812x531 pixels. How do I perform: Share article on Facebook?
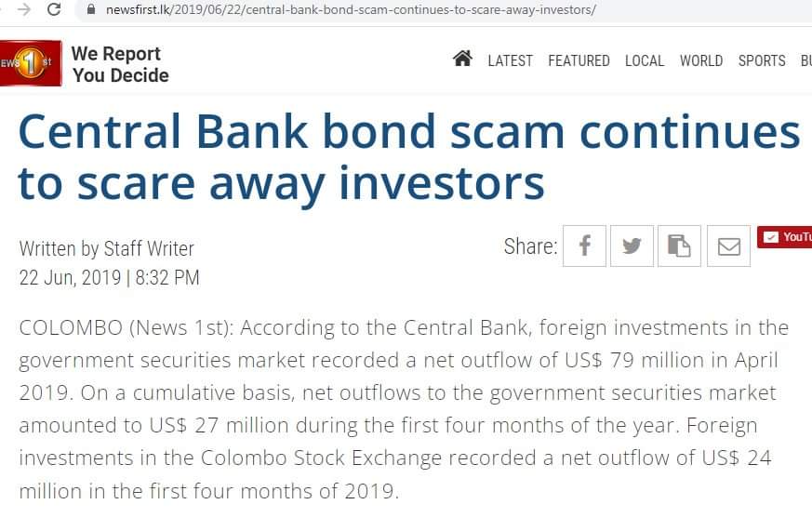coord(584,246)
